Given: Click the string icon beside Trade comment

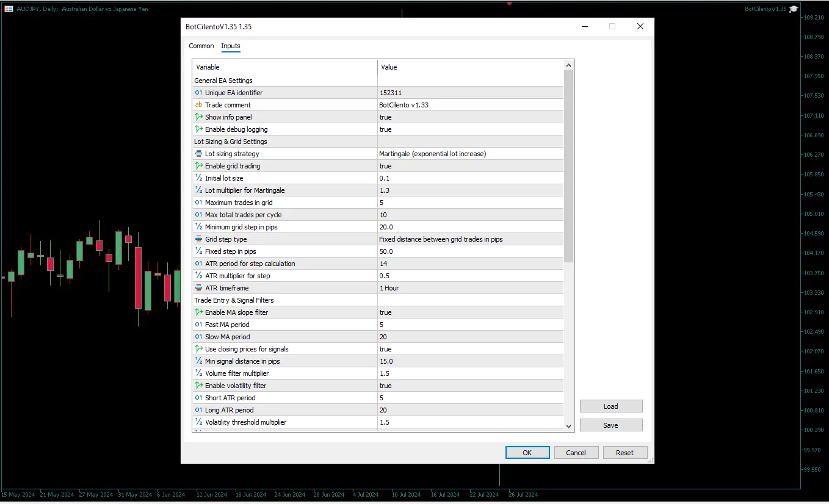Looking at the screenshot, I should pos(198,105).
